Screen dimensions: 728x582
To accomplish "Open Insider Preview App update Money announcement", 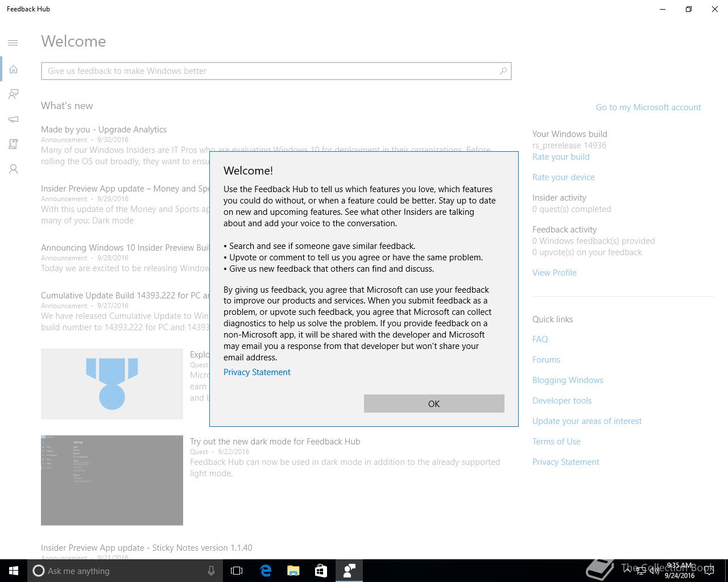I will coord(125,189).
